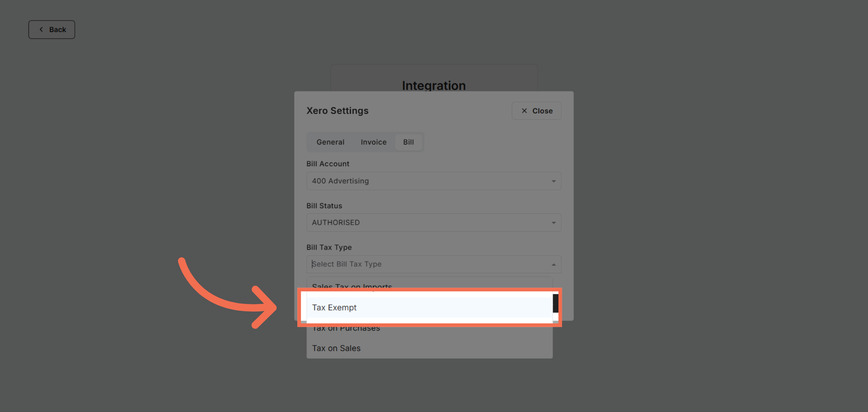Switch to the General tab

point(330,142)
